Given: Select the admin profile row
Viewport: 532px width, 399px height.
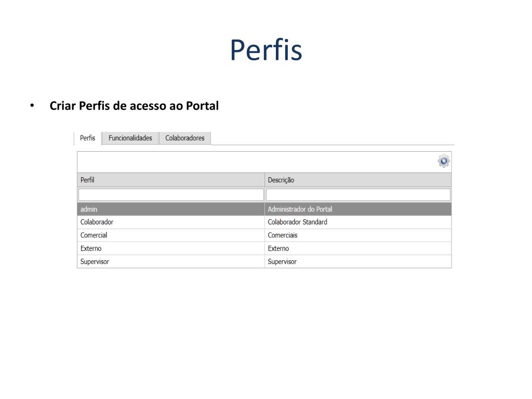Looking at the screenshot, I should click(x=264, y=209).
